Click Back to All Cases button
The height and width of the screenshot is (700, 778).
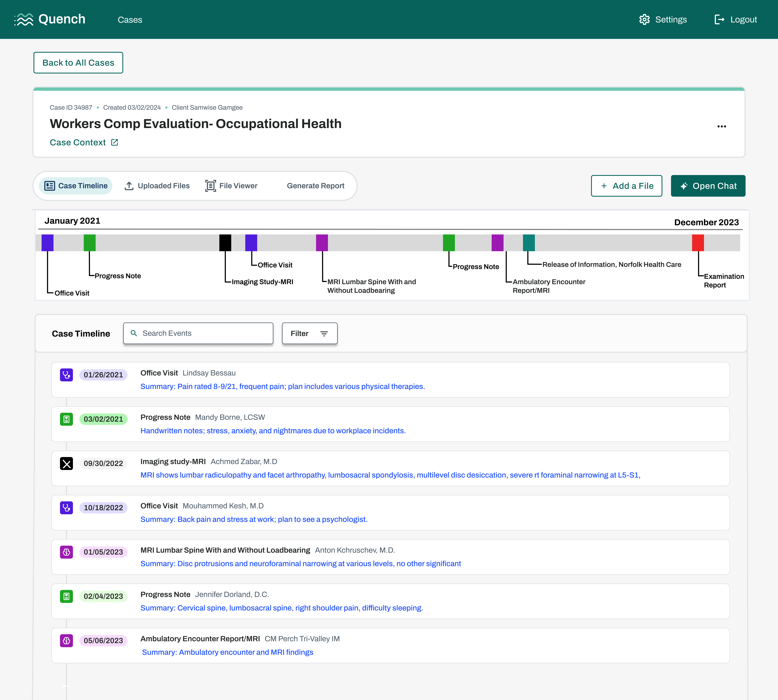[78, 63]
